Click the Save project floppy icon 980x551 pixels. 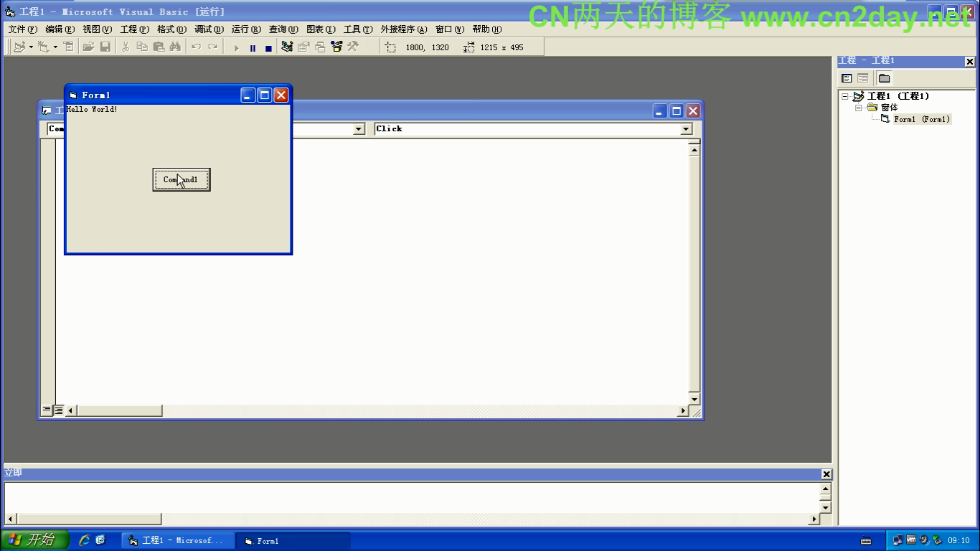point(105,47)
